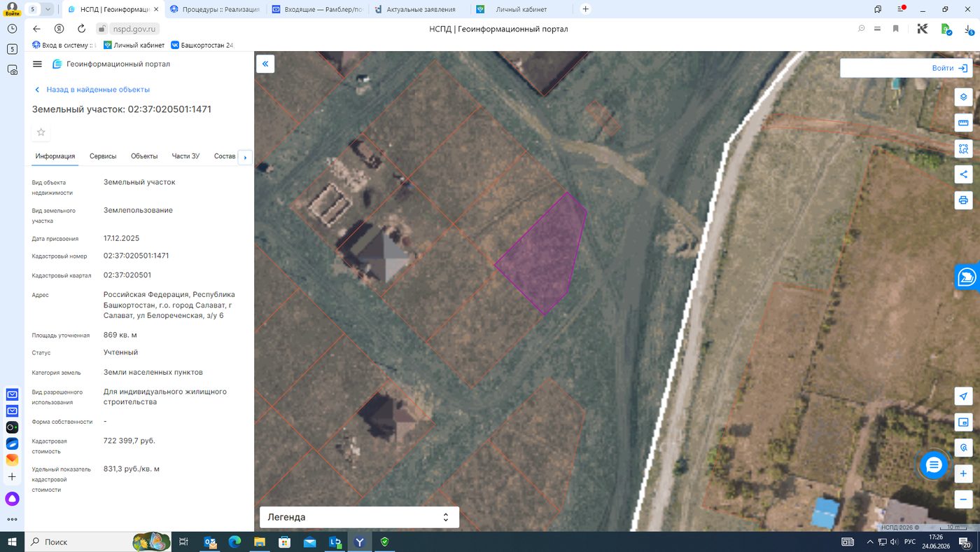Open the downloads arrow icon

click(x=969, y=29)
